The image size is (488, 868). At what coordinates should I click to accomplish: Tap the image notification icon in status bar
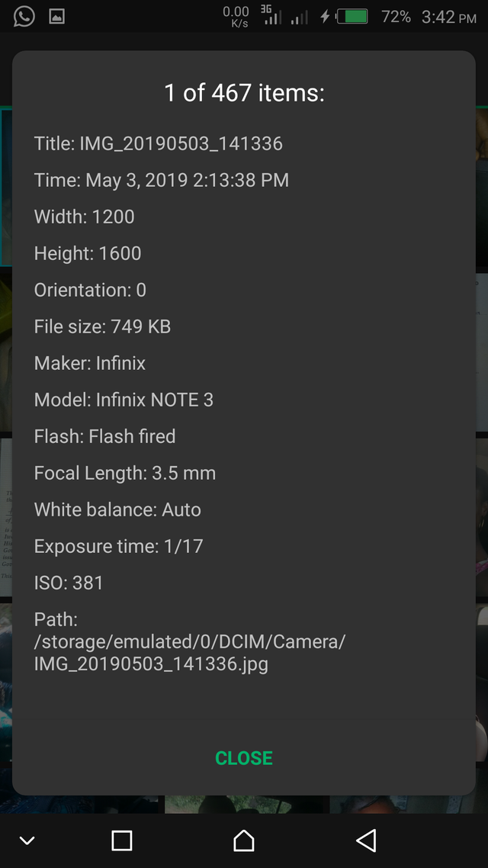(56, 16)
